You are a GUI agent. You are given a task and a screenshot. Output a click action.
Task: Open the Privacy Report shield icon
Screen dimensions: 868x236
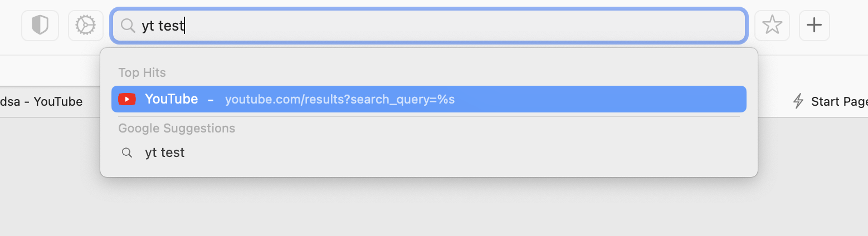click(40, 25)
